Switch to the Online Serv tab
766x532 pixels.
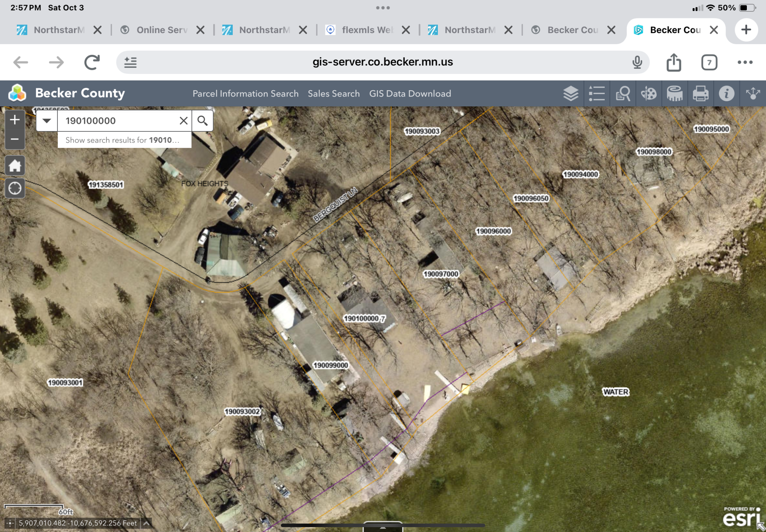click(x=154, y=30)
